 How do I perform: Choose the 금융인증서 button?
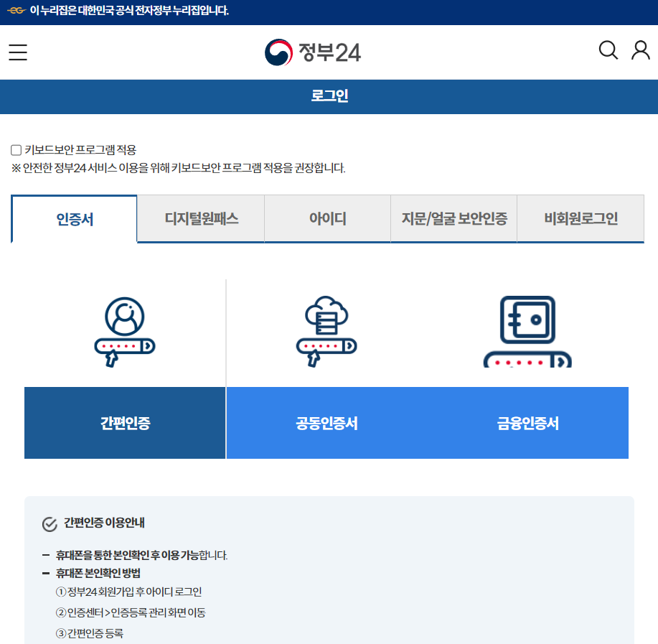click(528, 423)
